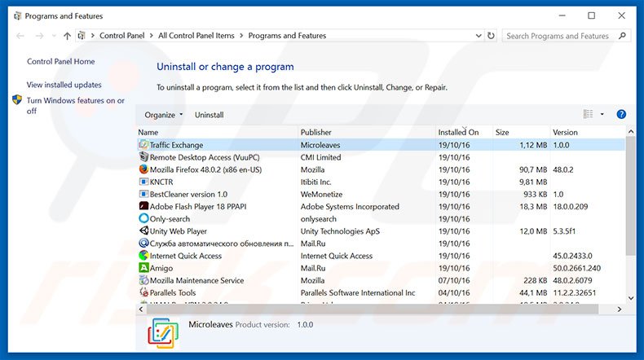Click the Unity Web Player icon
644x360 pixels.
[143, 230]
